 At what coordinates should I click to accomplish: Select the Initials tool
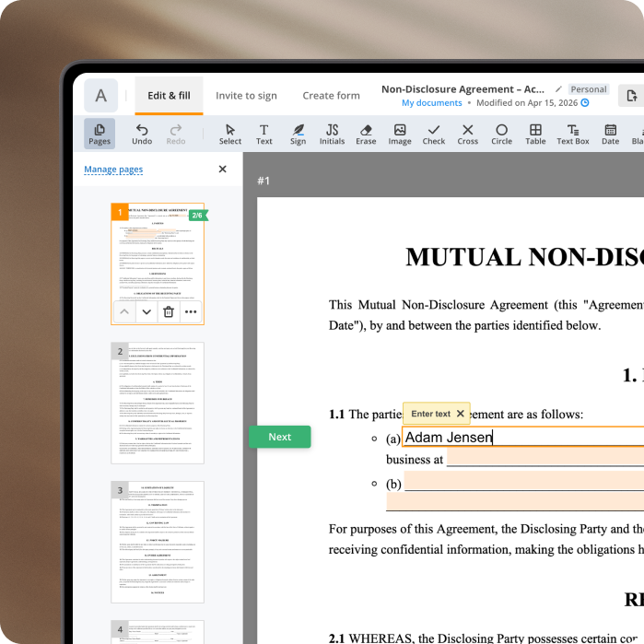(x=332, y=134)
